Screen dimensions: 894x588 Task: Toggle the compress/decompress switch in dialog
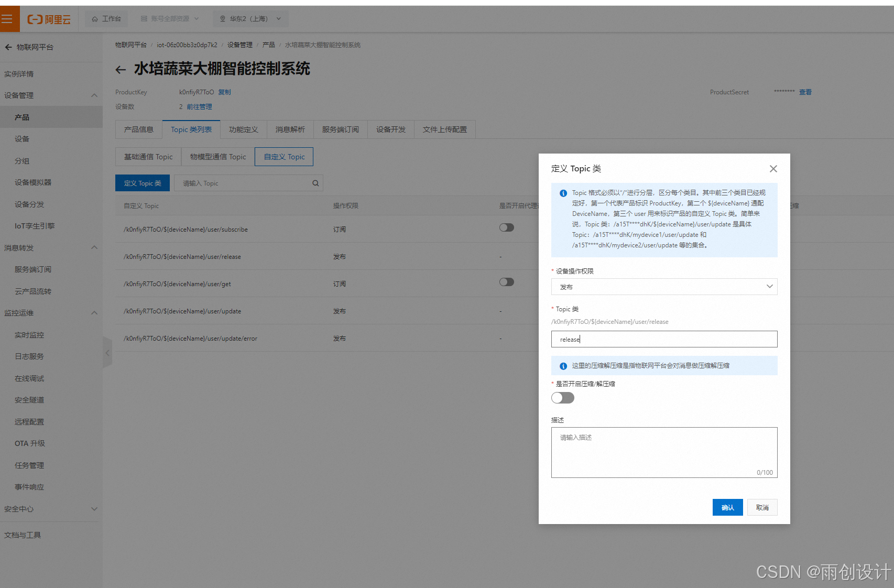[563, 398]
